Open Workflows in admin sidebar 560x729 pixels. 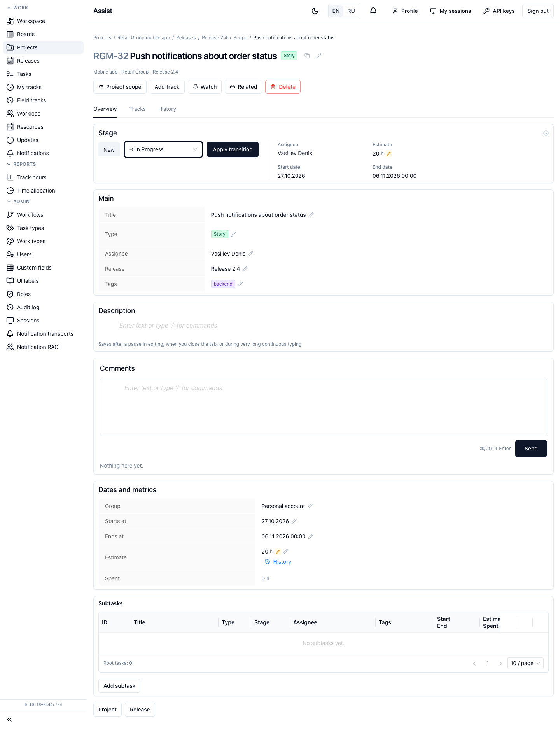pos(44,215)
